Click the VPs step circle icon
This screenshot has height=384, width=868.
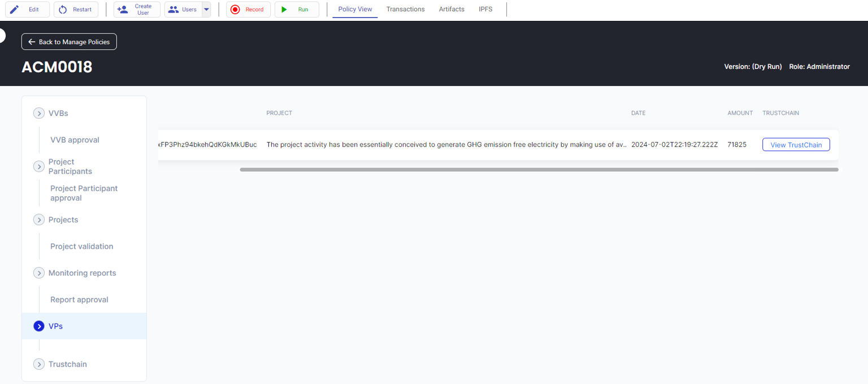(39, 326)
